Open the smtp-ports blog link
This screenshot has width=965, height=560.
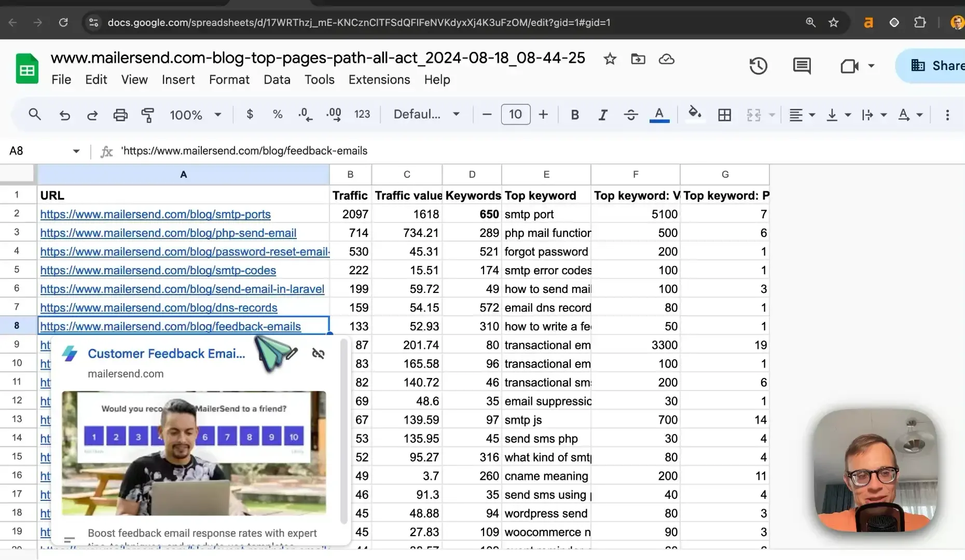[156, 214]
